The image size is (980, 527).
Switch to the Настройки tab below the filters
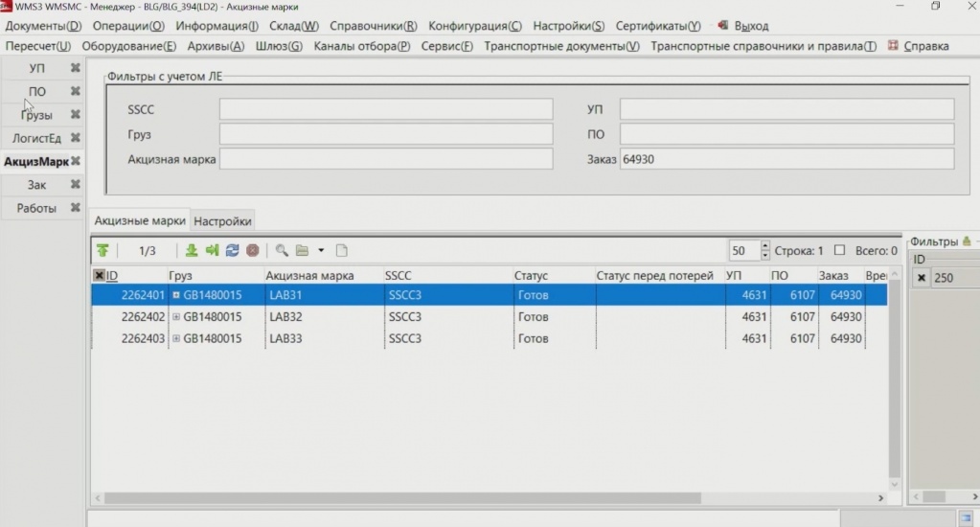[222, 221]
